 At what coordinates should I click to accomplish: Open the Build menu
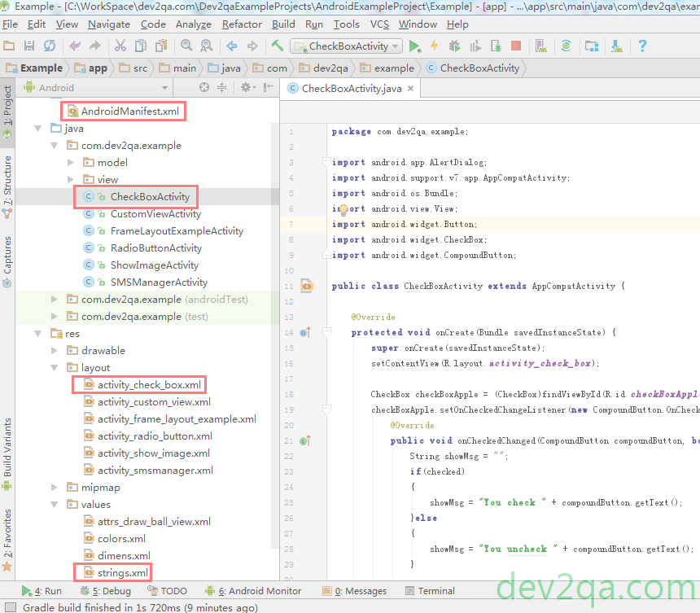coord(283,24)
